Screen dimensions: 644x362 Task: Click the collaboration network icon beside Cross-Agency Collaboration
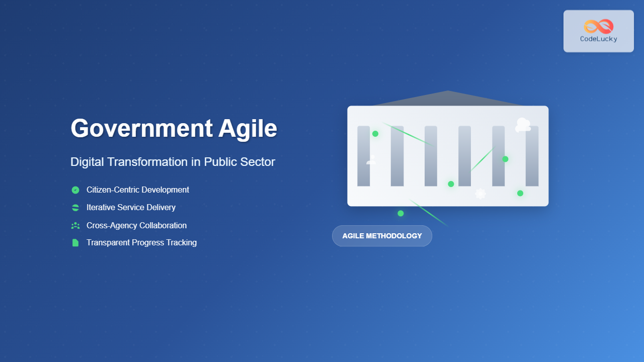[x=75, y=225]
